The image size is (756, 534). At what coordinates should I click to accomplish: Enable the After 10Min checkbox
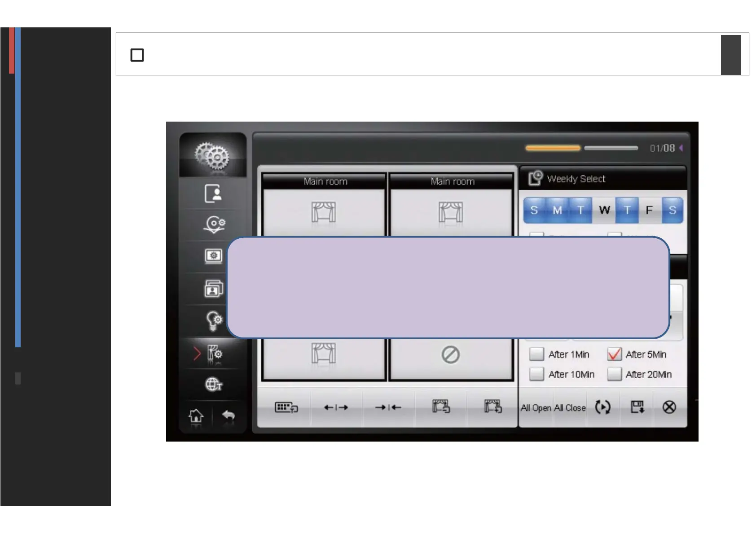point(536,374)
